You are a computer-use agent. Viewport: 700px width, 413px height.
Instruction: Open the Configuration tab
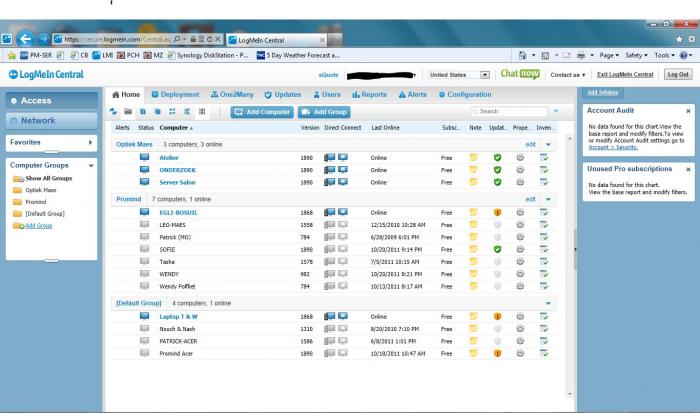click(465, 95)
